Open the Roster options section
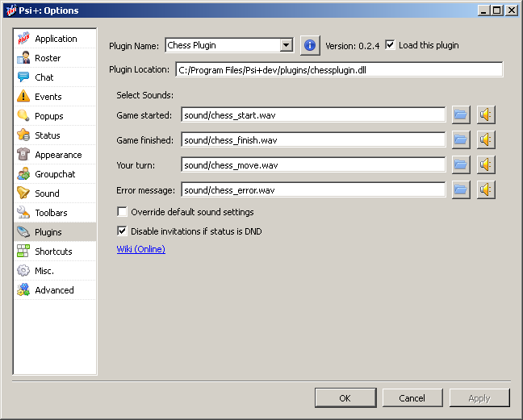The image size is (523, 420). tap(48, 58)
